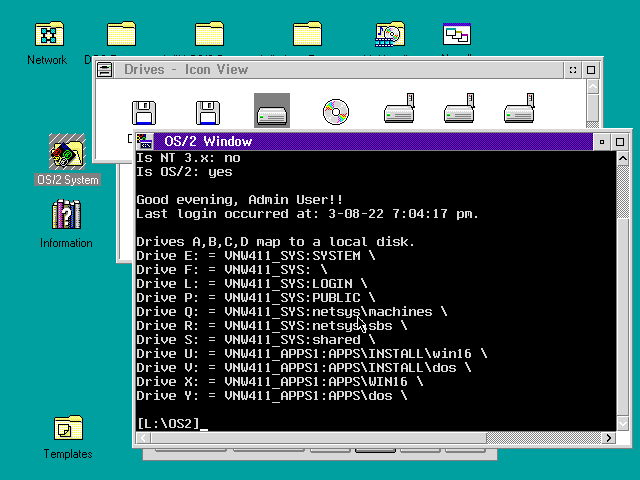Viewport: 640px width, 480px height.
Task: Open the Information bookshelf icon
Action: point(66,216)
